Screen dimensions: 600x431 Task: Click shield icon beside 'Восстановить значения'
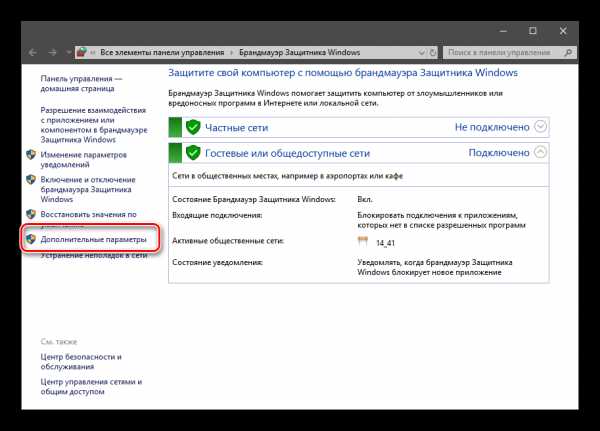31,214
